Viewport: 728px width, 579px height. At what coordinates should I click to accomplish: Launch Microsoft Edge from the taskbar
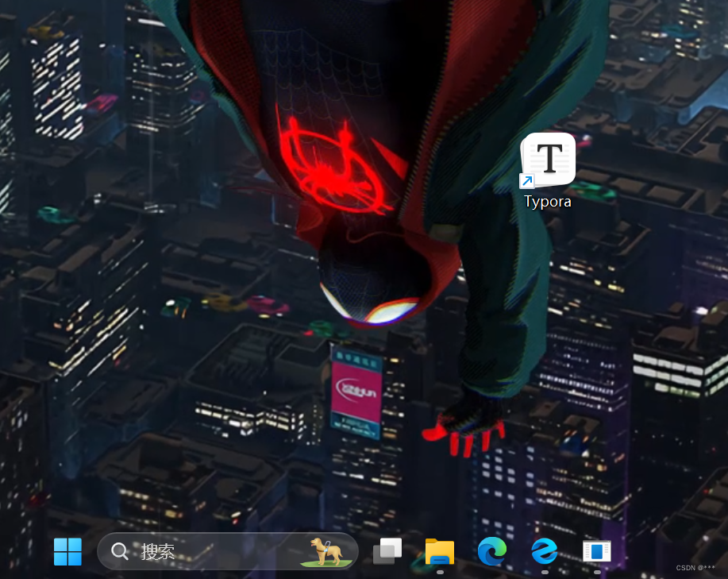(x=492, y=551)
